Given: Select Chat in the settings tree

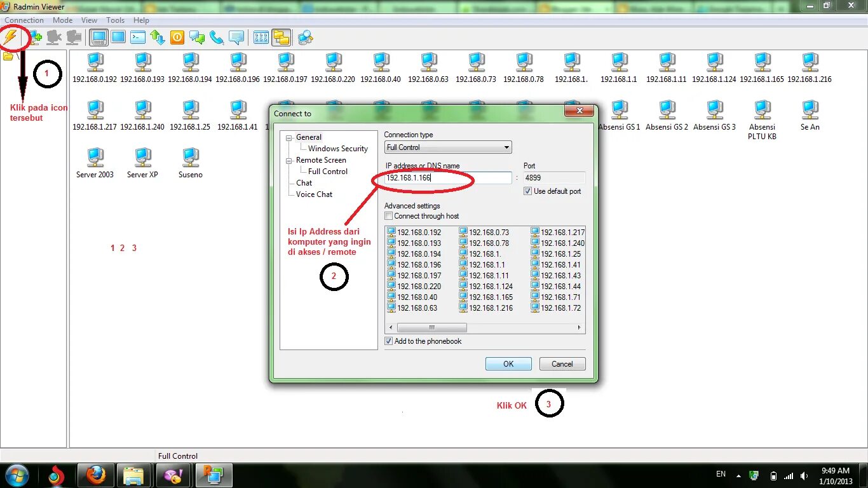Looking at the screenshot, I should [x=304, y=183].
